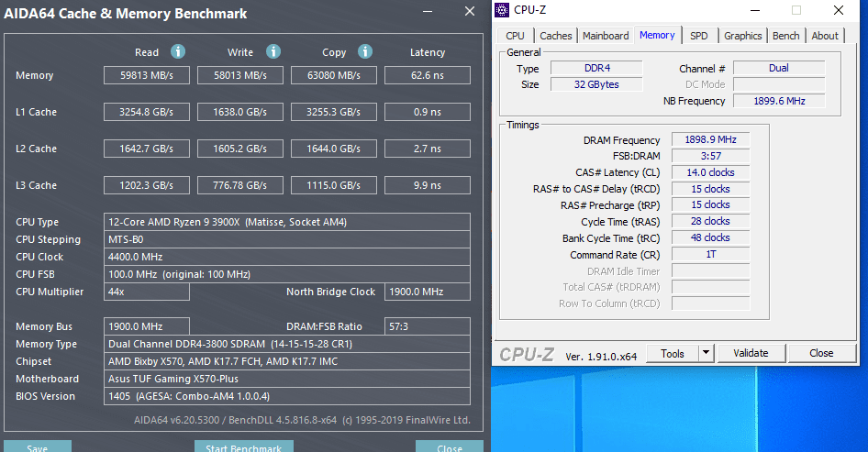Click the Memory Read value 59813 MB/s
Screen dimensions: 868x452
tap(147, 75)
